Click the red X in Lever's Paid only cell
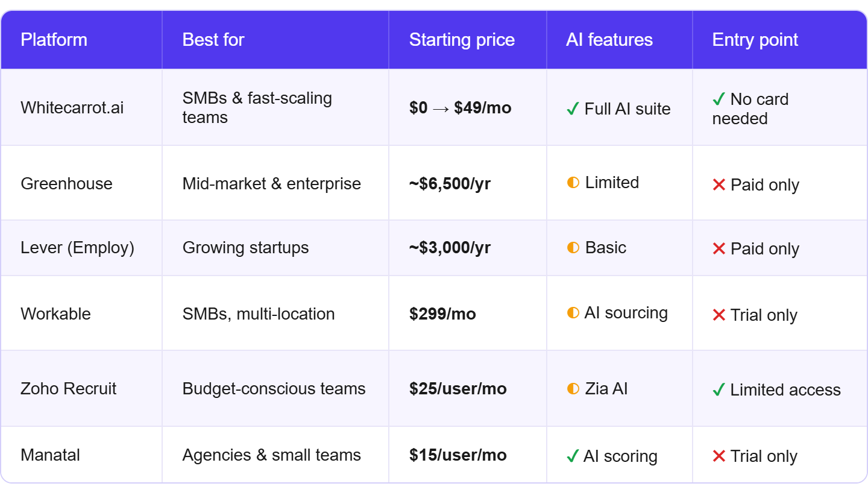868x492 pixels. pyautogui.click(x=719, y=249)
